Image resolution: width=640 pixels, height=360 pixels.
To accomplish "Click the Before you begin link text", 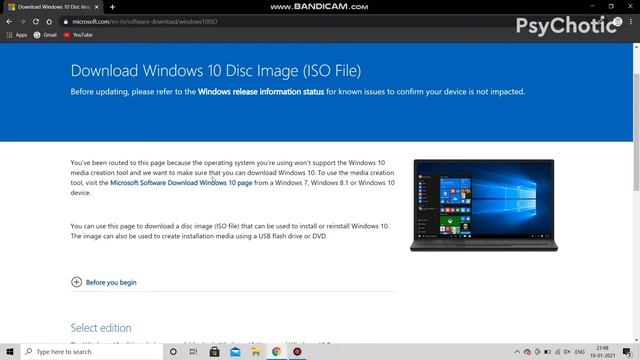I will (111, 282).
